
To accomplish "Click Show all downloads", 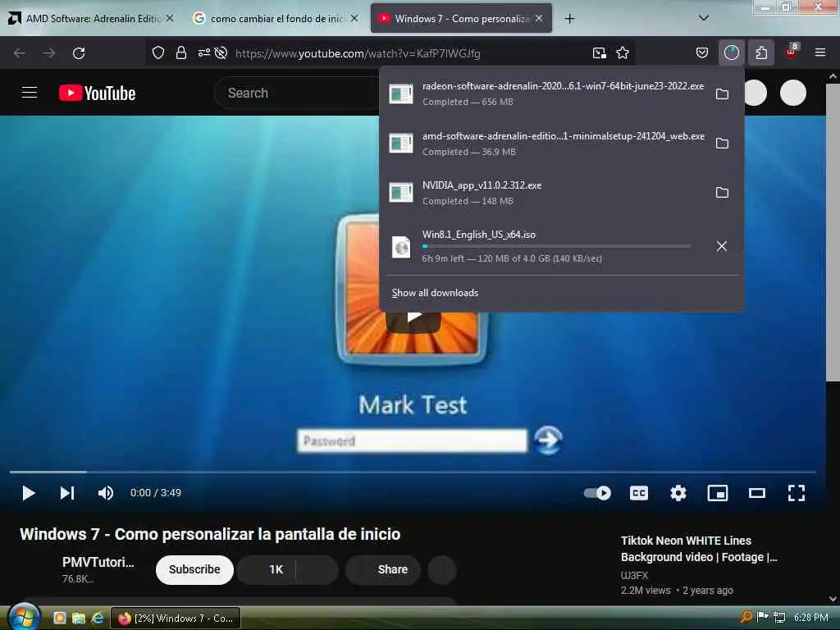I will click(x=435, y=293).
